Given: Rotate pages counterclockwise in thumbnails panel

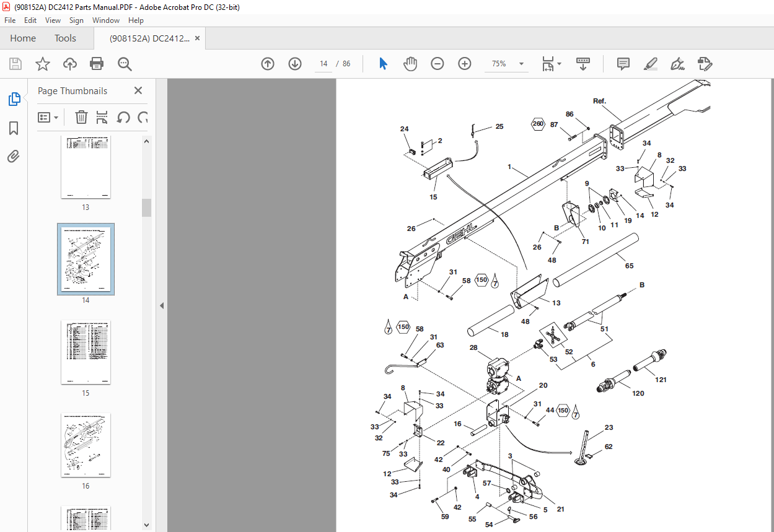Looking at the screenshot, I should tap(123, 117).
